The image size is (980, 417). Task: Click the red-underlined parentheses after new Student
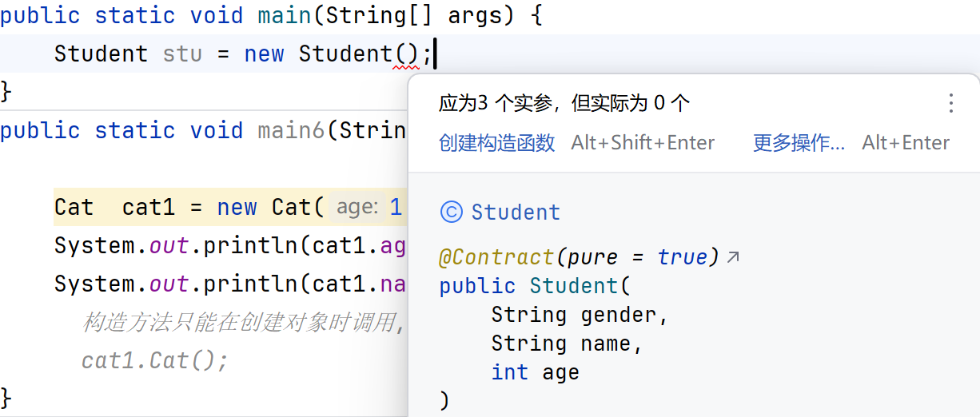pos(406,54)
